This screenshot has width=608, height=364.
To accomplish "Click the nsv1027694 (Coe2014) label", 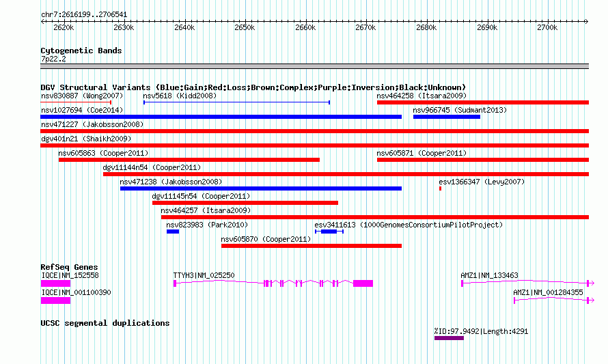I will 82,110.
